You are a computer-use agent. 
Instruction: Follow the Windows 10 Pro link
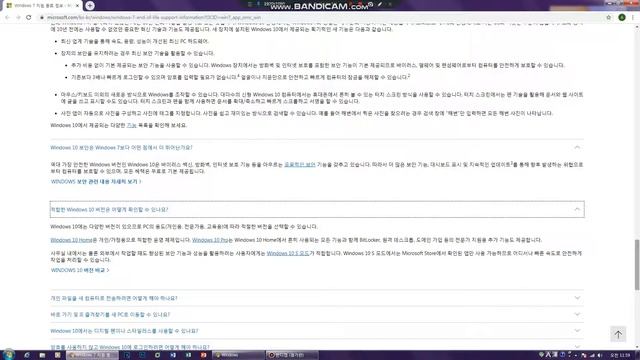(x=209, y=240)
